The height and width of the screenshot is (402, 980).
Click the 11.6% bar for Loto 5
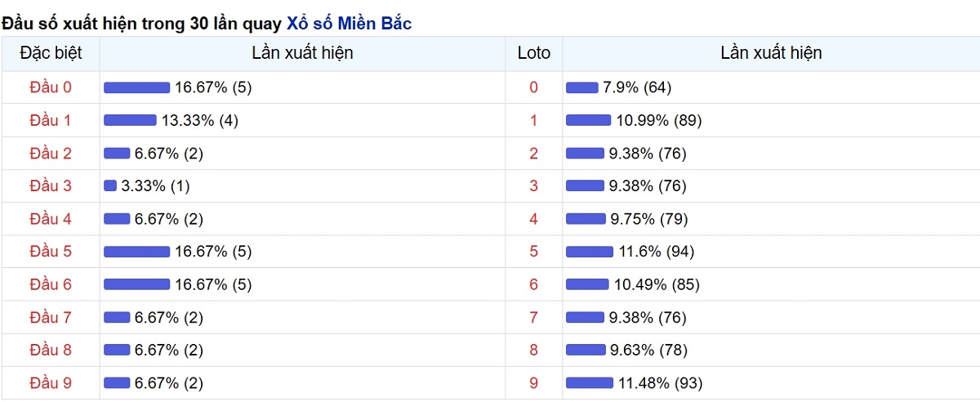[590, 252]
